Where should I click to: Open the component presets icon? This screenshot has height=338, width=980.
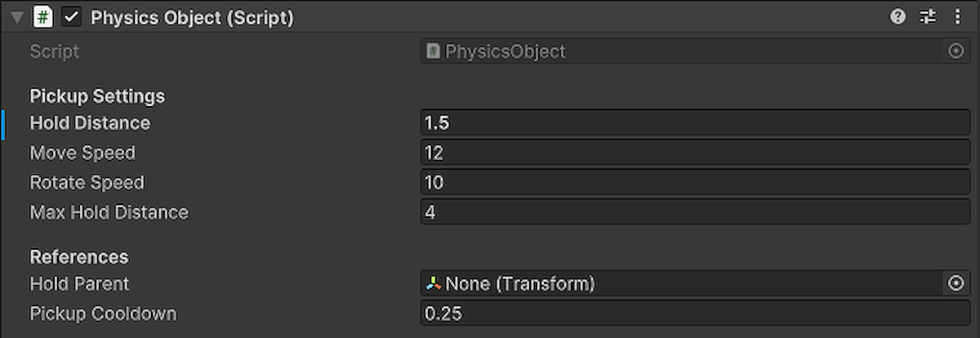(928, 16)
